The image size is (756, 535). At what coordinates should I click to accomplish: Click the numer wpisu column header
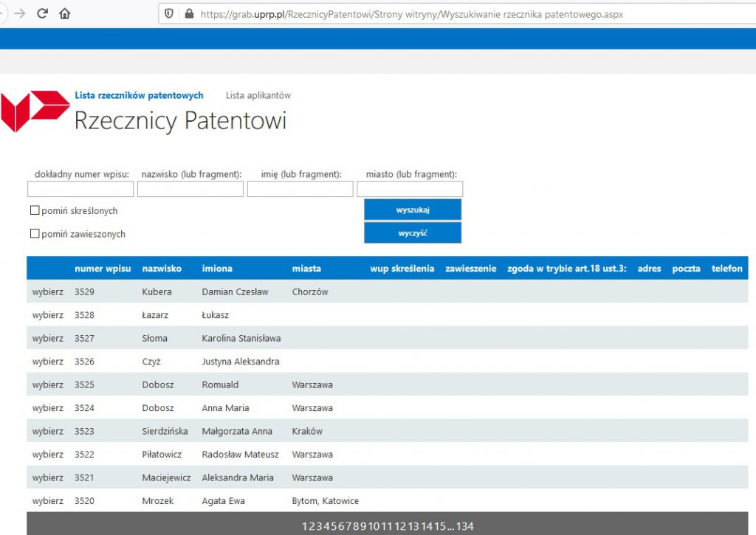pyautogui.click(x=103, y=269)
